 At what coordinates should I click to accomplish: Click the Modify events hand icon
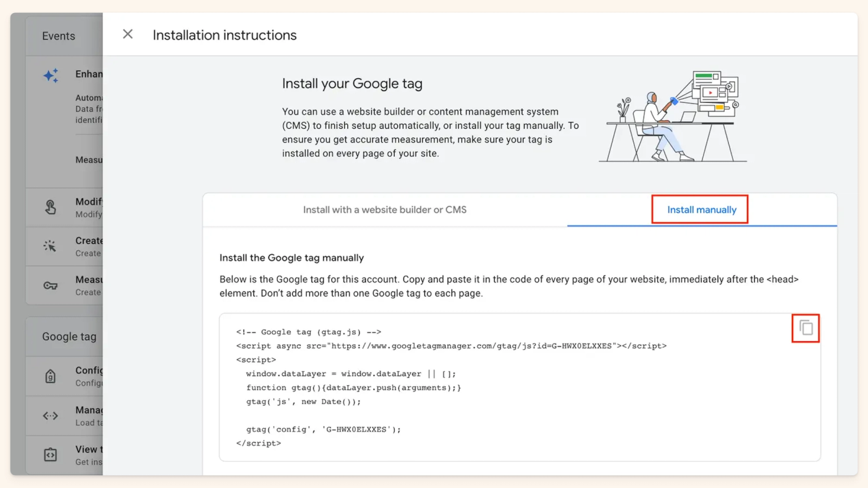(x=50, y=208)
